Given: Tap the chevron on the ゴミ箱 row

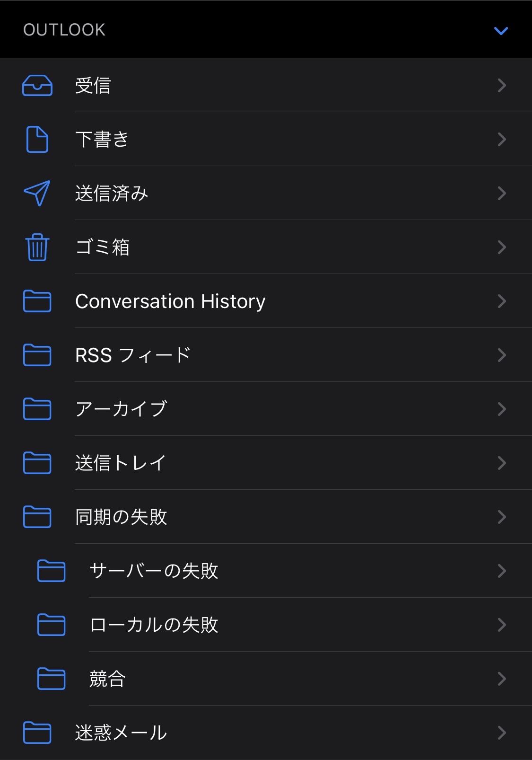Looking at the screenshot, I should [502, 247].
